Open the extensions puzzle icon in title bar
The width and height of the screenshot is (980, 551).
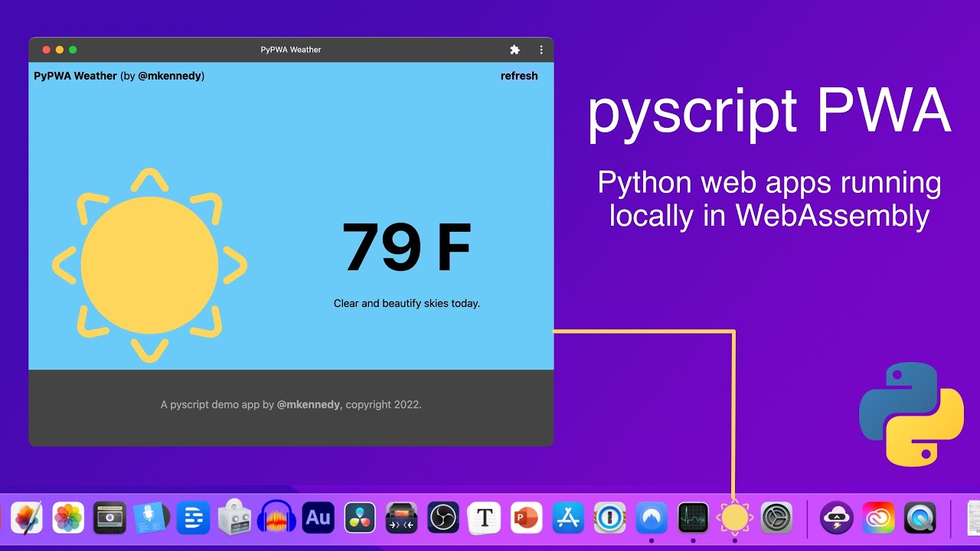(x=514, y=50)
